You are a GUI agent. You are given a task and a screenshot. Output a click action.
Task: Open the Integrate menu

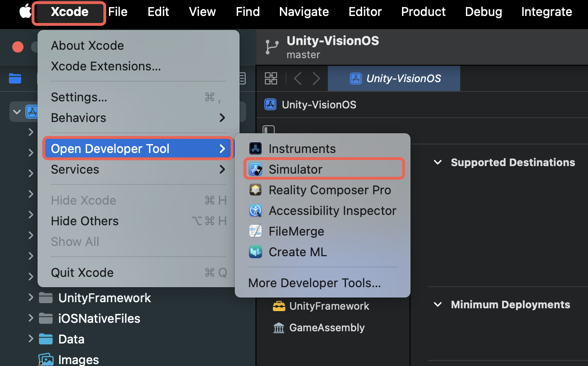[547, 12]
